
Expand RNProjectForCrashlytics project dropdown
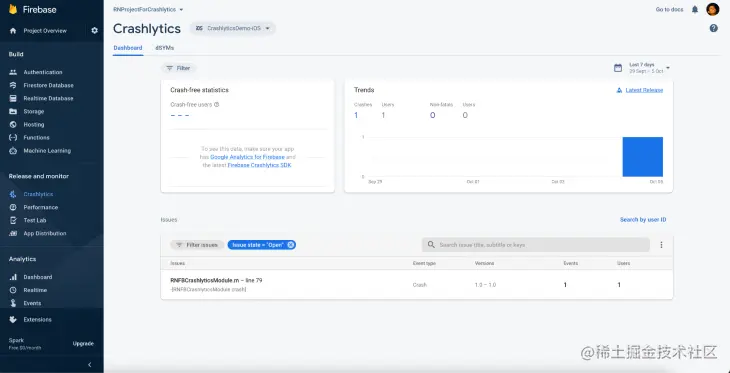tap(149, 9)
